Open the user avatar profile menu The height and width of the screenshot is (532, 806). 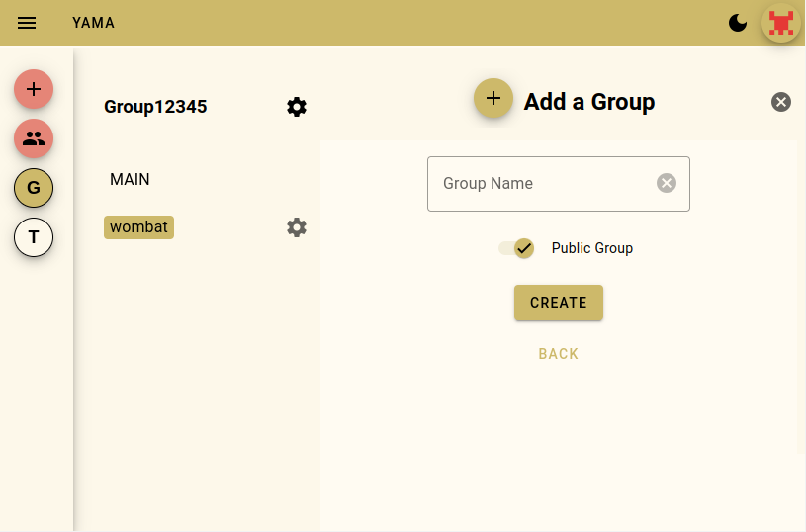(781, 23)
